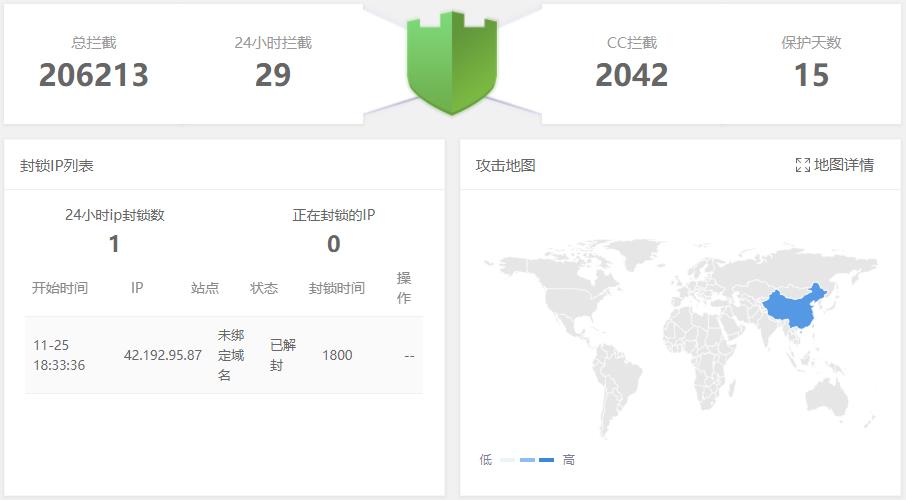The image size is (906, 500).
Task: Click the 站点 column header
Action: pyautogui.click(x=205, y=288)
